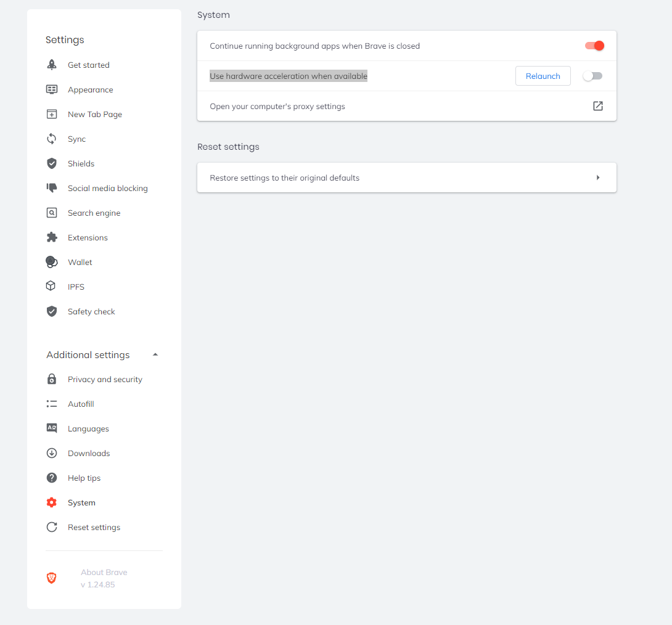Click the Appearance layout icon
This screenshot has width=672, height=625.
51,89
